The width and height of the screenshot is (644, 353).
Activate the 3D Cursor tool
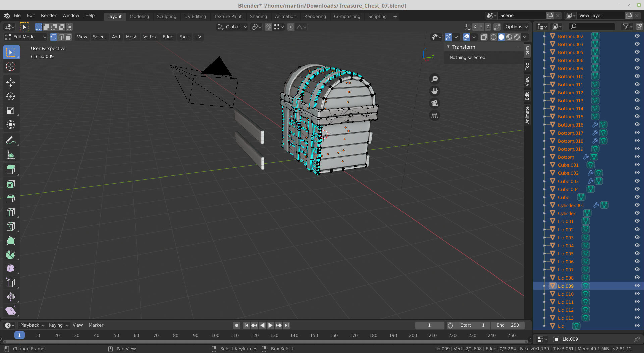click(x=11, y=67)
